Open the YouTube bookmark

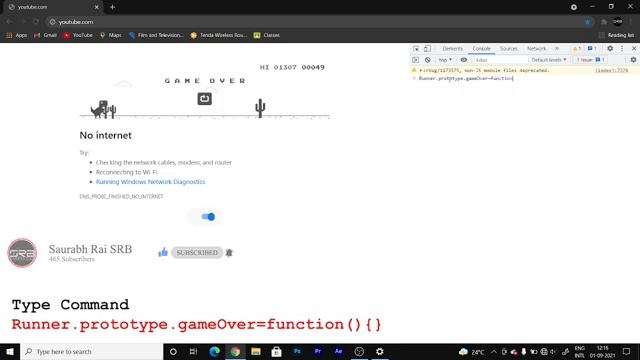click(78, 35)
